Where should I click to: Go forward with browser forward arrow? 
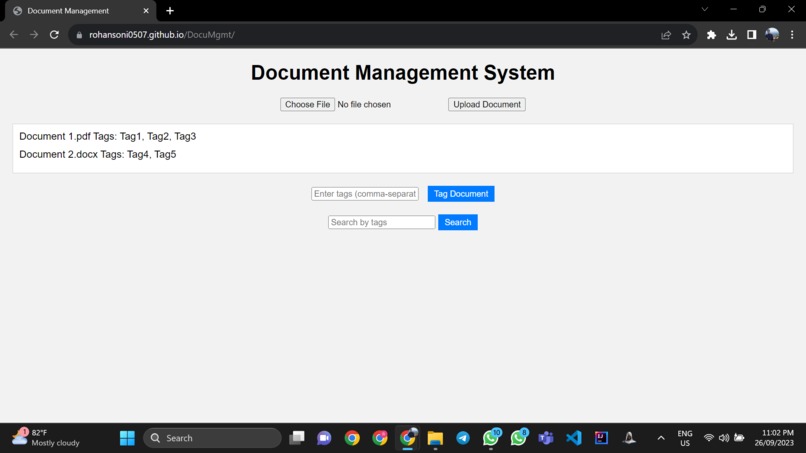[x=34, y=34]
